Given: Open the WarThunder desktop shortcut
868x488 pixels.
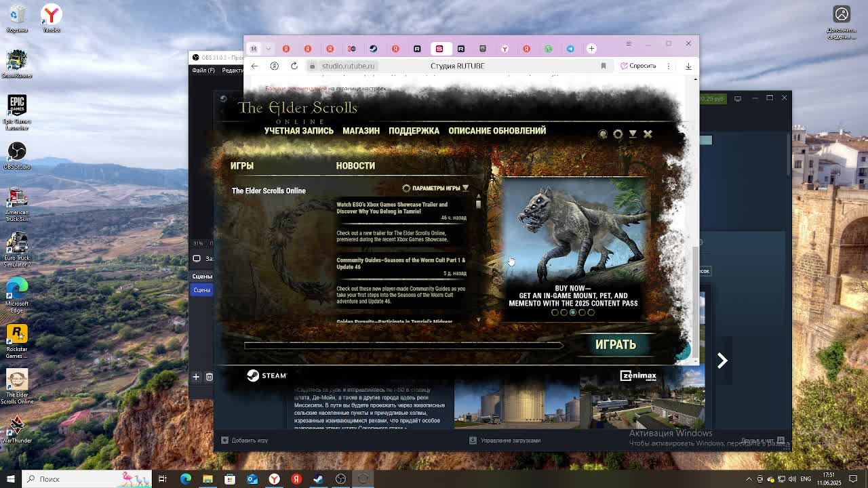Looking at the screenshot, I should click(17, 430).
